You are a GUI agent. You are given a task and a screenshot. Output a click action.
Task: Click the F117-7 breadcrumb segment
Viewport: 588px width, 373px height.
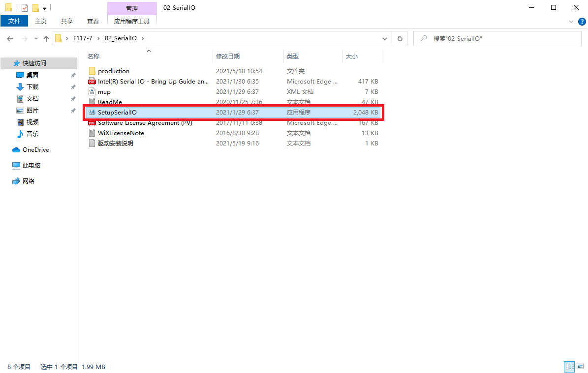[x=83, y=38]
